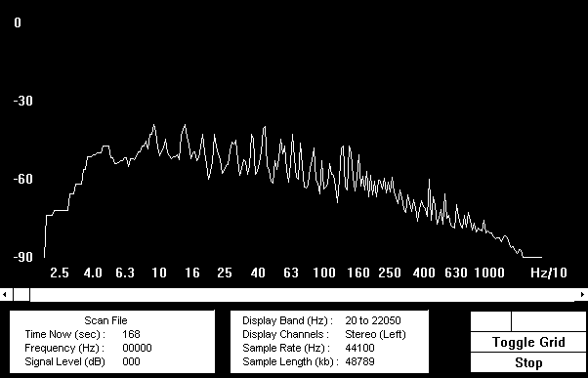Click the scrollbar right arrow

[582, 295]
